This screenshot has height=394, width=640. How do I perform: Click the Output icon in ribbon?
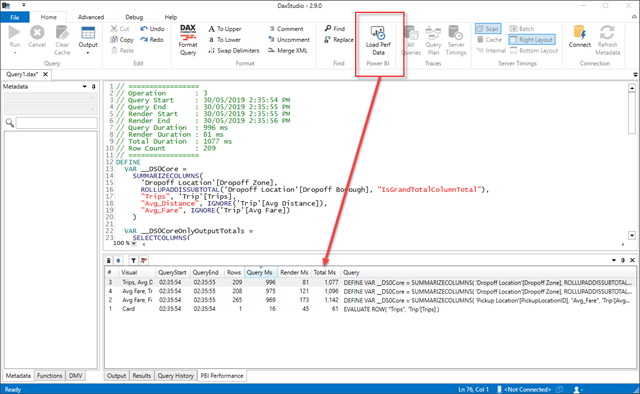tap(88, 33)
